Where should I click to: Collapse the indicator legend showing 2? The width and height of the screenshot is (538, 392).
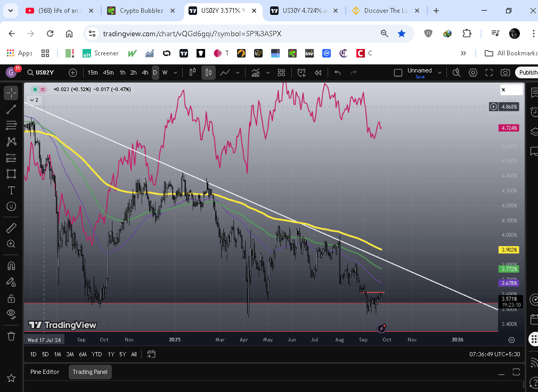tap(34, 100)
